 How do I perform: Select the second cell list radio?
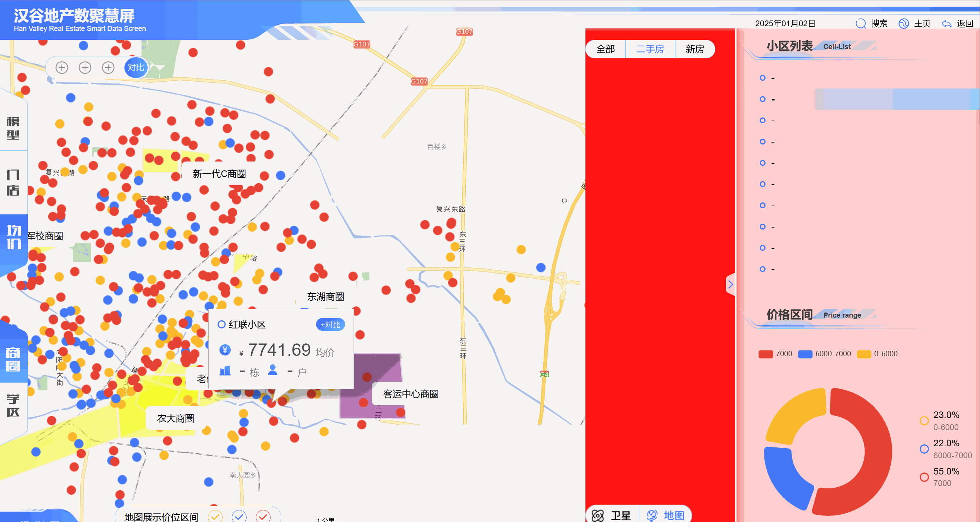(762, 99)
